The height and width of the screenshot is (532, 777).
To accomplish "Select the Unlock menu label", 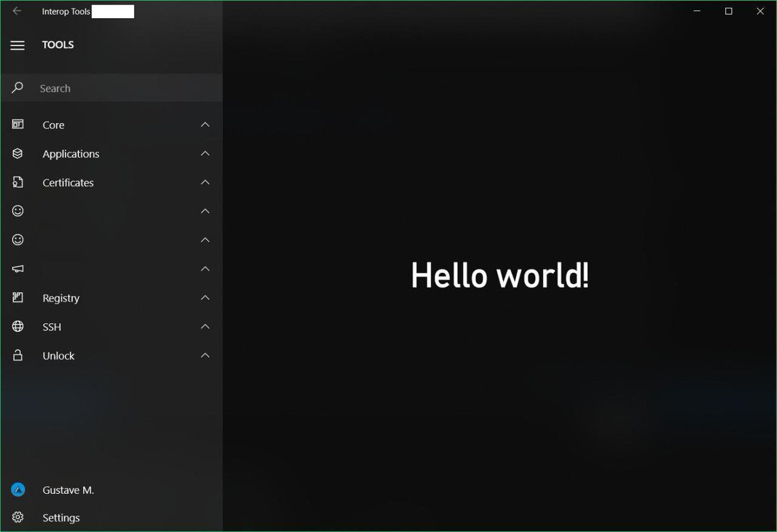I will pos(58,356).
